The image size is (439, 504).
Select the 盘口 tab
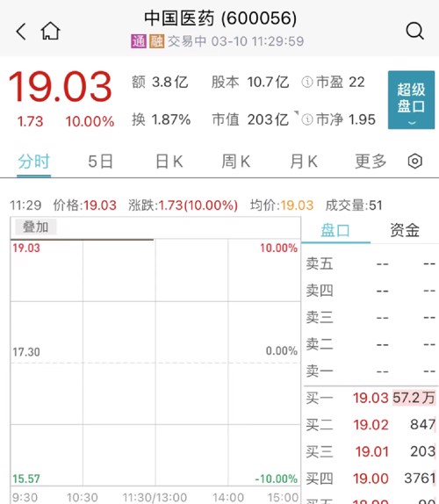point(335,230)
